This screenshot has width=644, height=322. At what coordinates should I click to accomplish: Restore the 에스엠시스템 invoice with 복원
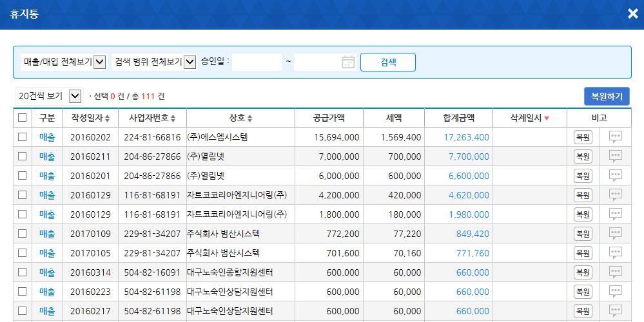click(x=583, y=137)
